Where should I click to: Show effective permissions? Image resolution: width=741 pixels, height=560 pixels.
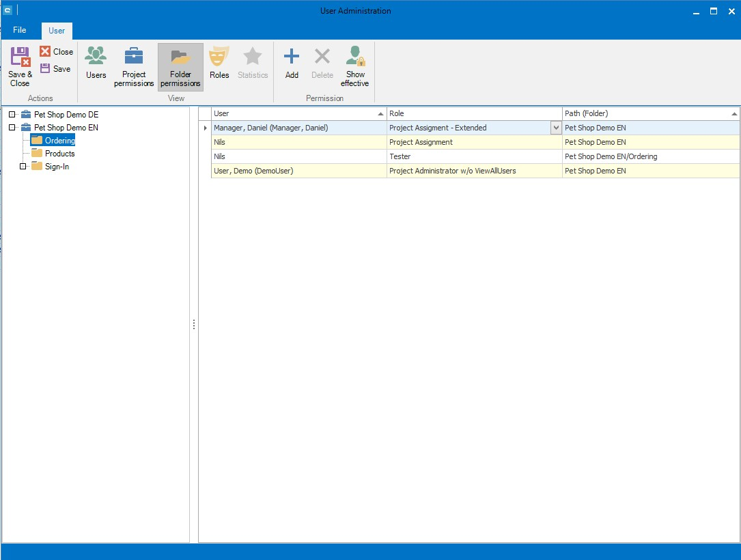pyautogui.click(x=354, y=66)
